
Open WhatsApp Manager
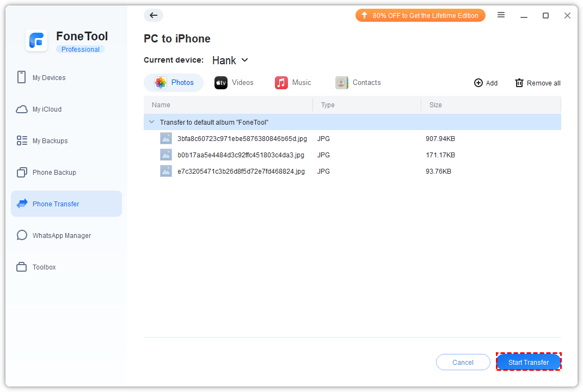click(x=62, y=236)
